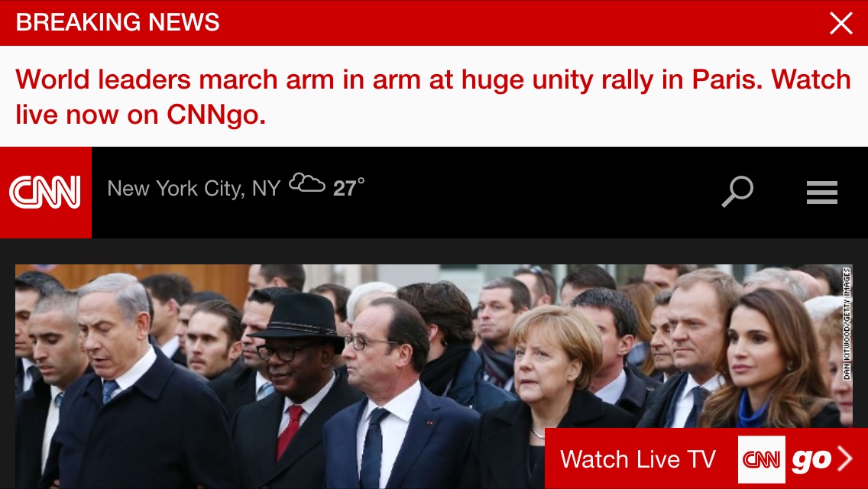Open the breaking news headline about Paris rally

[433, 96]
